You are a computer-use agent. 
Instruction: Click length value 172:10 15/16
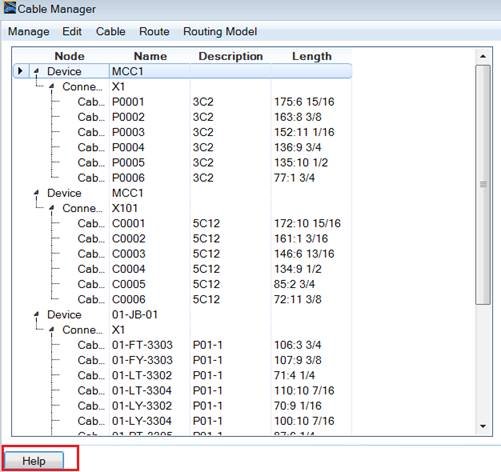tap(307, 223)
